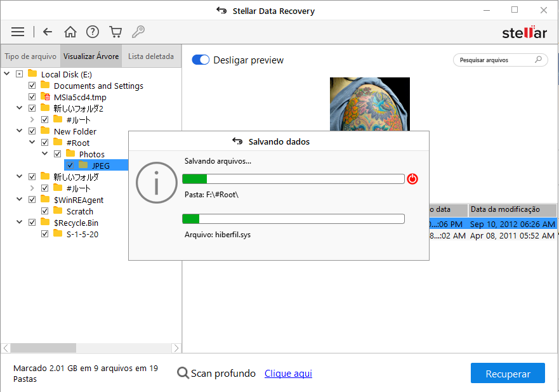Click the $Recycle.Bin folder icon
The image size is (559, 392).
45,222
